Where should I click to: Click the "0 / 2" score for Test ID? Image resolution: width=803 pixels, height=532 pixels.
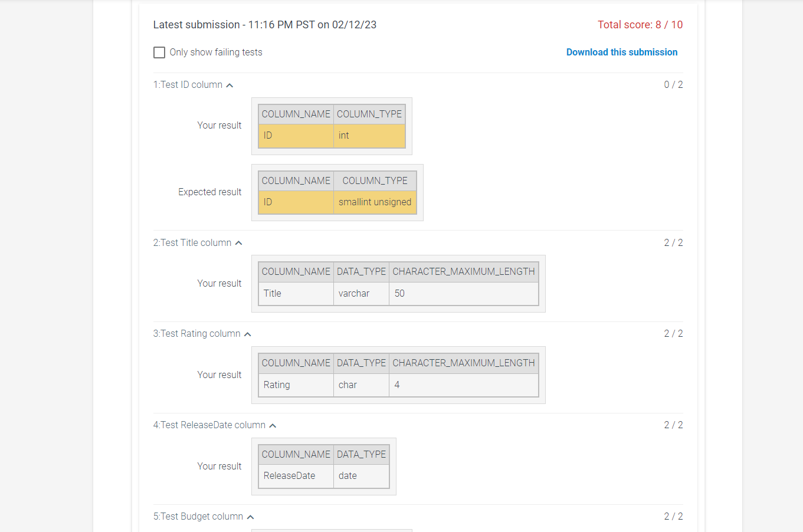click(673, 84)
